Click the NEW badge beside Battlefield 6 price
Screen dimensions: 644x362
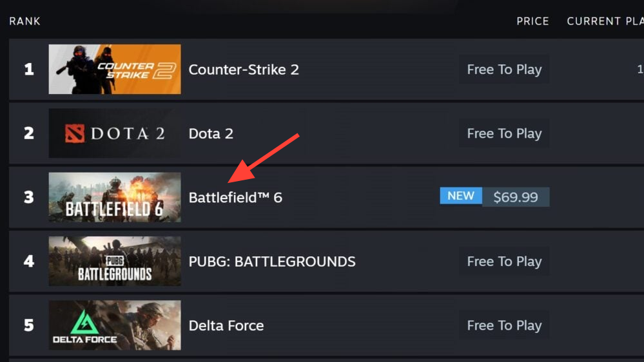461,196
